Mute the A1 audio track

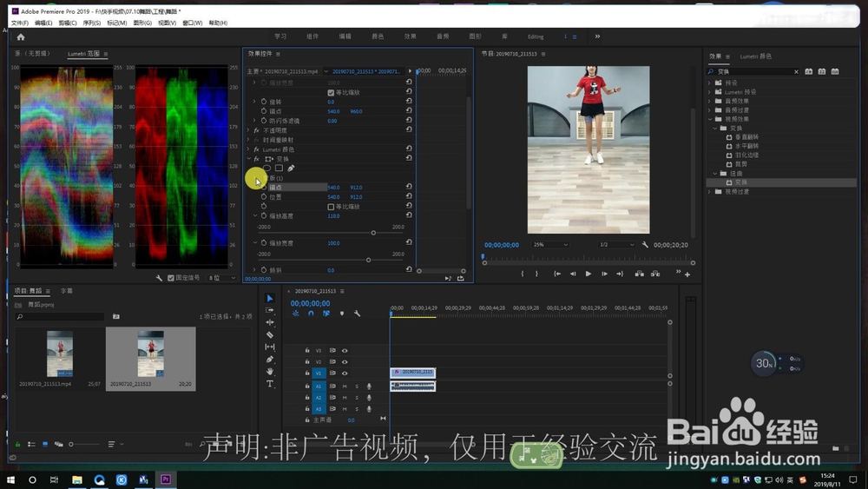(x=345, y=387)
